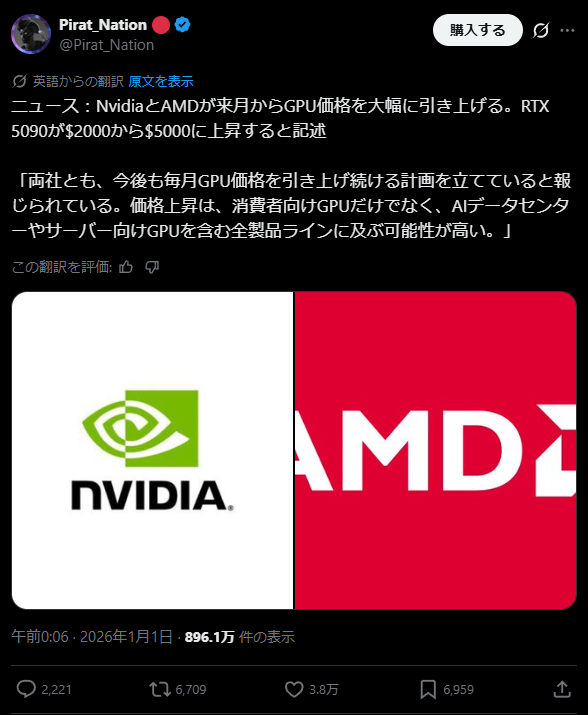Viewport: 588px width, 715px height.
Task: Click the 896.1万 件の表示 view count
Action: point(239,637)
